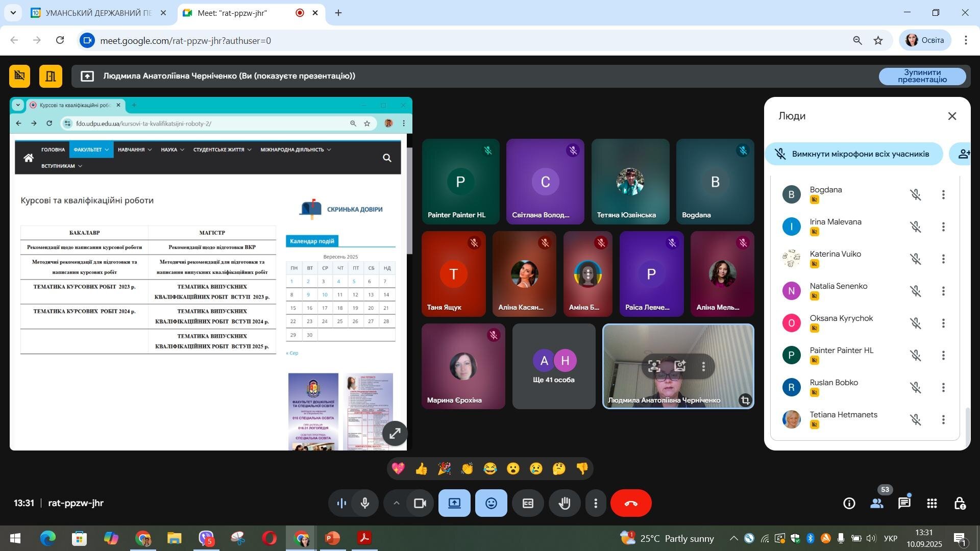Toggle the microphone in call controls
Image resolution: width=980 pixels, height=551 pixels.
coord(365,503)
